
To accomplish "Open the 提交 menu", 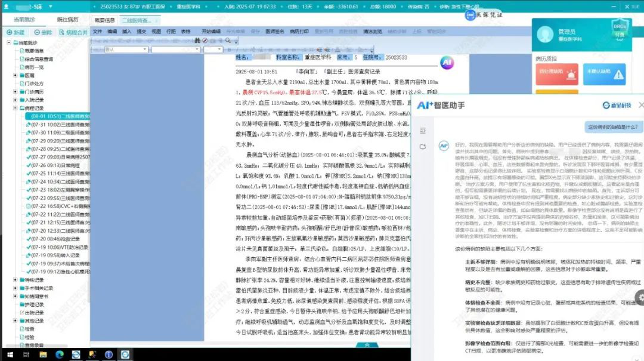I will tap(141, 31).
